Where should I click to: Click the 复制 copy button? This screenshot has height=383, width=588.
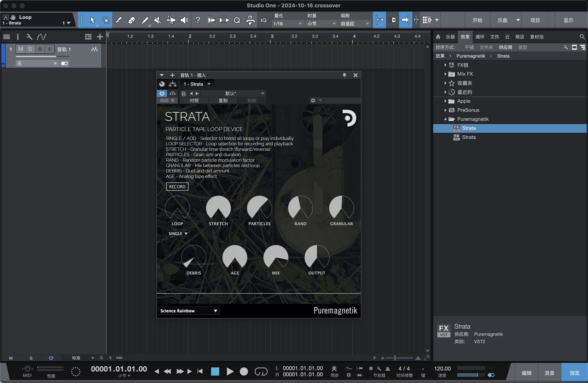point(223,100)
